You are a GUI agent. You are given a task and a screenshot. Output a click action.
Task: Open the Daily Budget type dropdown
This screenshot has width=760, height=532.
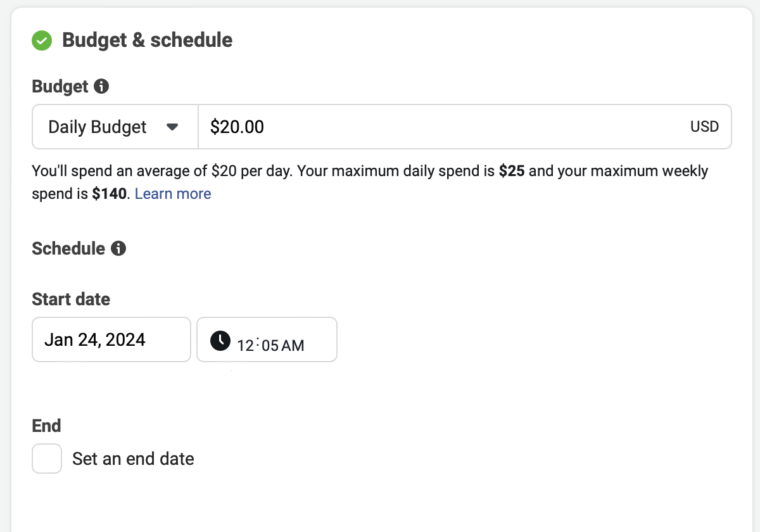pos(115,127)
